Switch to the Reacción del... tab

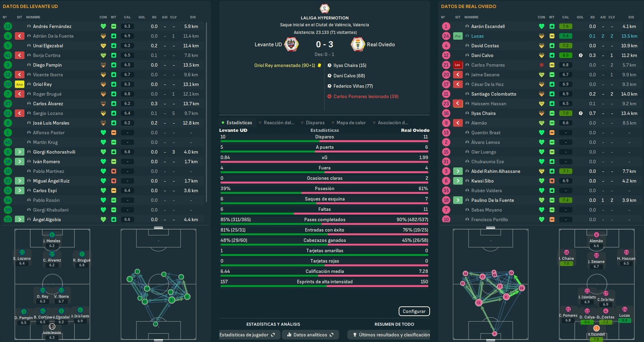point(277,122)
